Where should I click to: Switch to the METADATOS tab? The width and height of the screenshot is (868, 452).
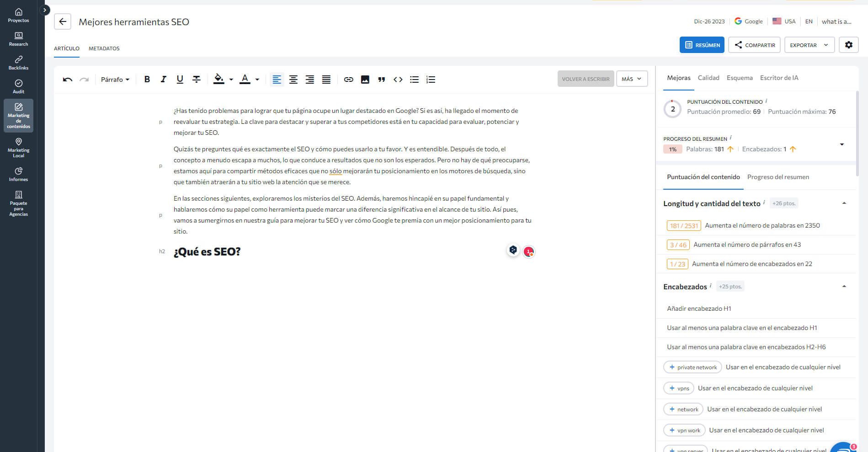(x=104, y=48)
